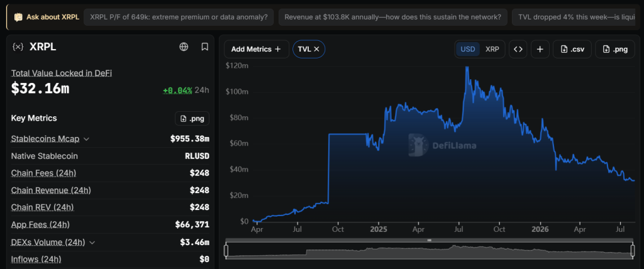Ask the XRPL P/F of 649k question
This screenshot has width=644, height=269.
(179, 17)
